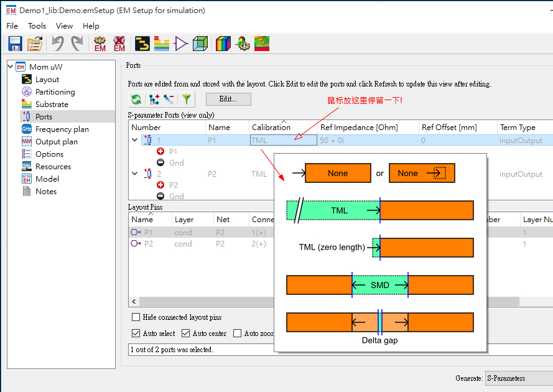The width and height of the screenshot is (553, 392).
Task: Click the purple triangle port editor icon
Action: [x=181, y=44]
